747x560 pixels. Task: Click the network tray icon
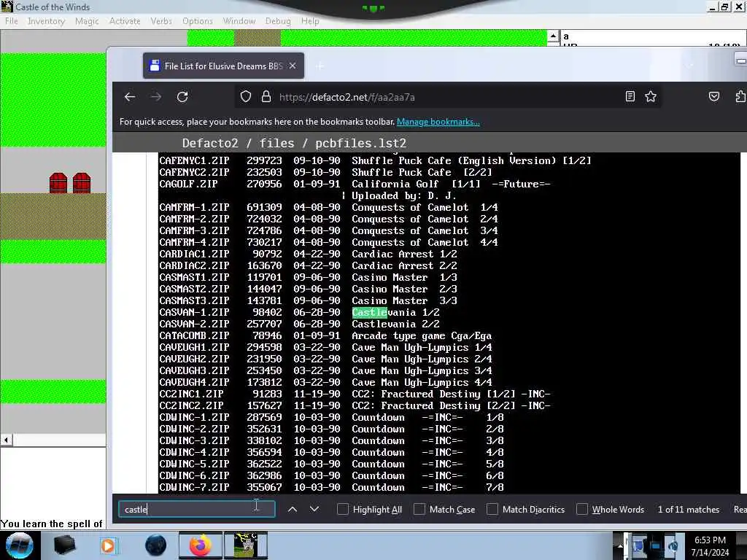pyautogui.click(x=656, y=545)
